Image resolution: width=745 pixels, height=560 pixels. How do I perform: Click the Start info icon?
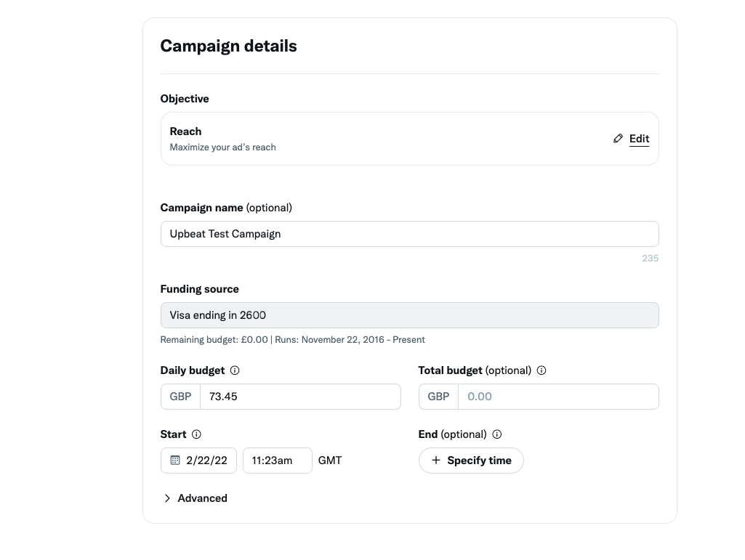click(x=196, y=434)
